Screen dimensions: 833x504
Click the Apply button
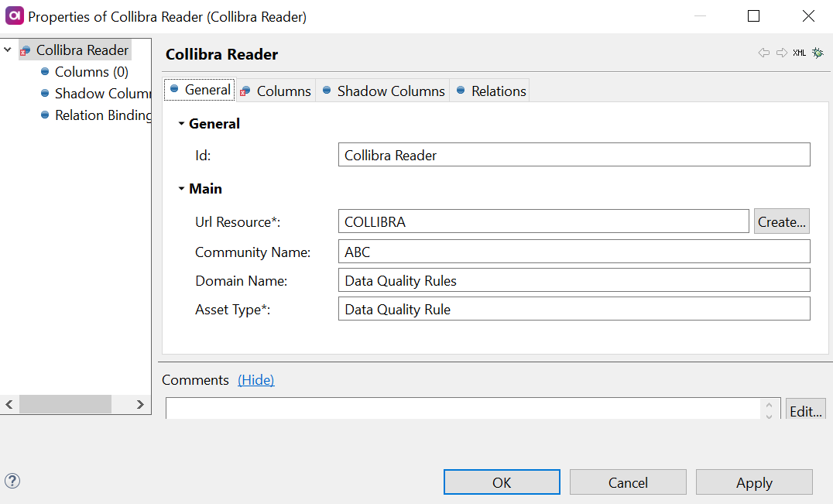[753, 482]
